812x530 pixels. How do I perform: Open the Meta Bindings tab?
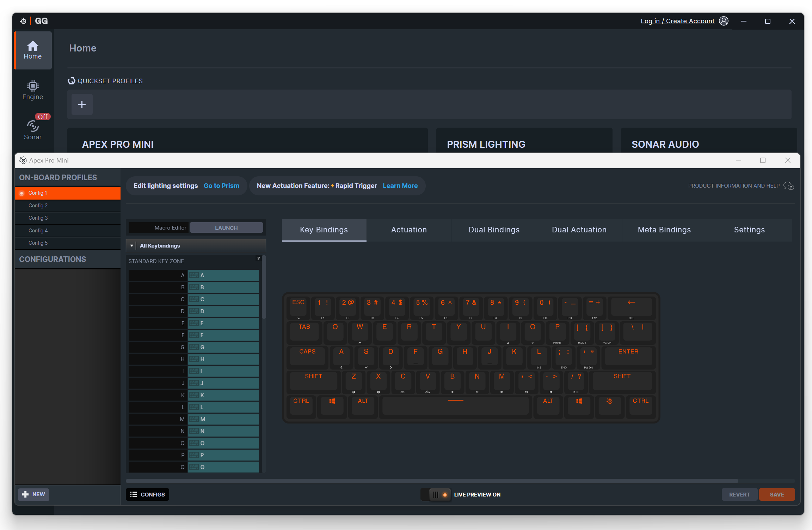pos(664,230)
